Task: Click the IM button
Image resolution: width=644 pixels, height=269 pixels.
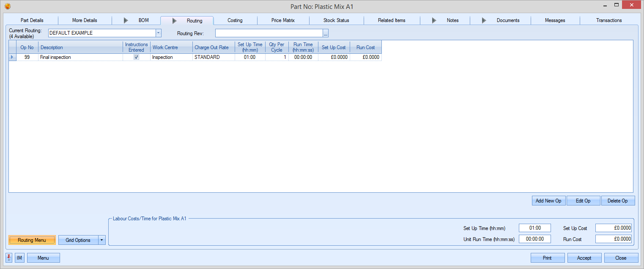Action: tap(19, 258)
